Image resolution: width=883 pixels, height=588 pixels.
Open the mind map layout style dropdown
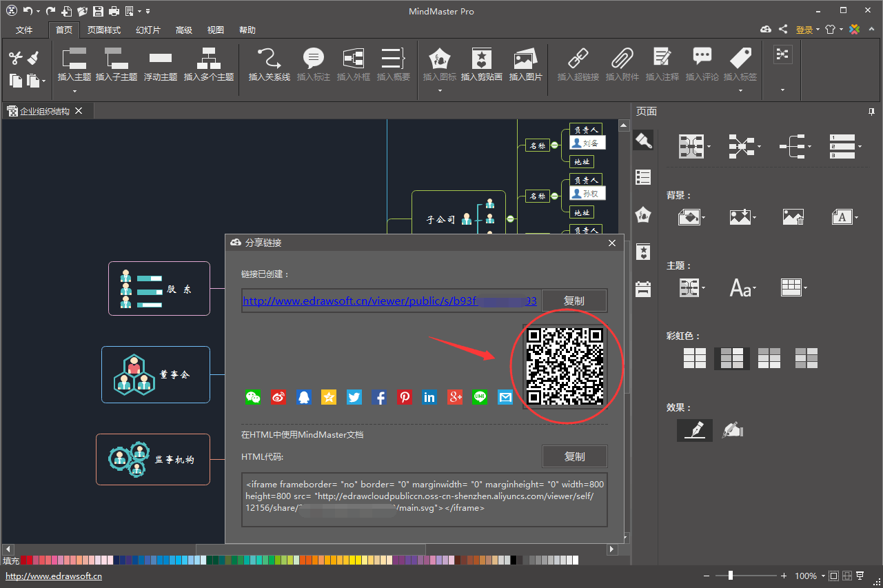point(694,146)
